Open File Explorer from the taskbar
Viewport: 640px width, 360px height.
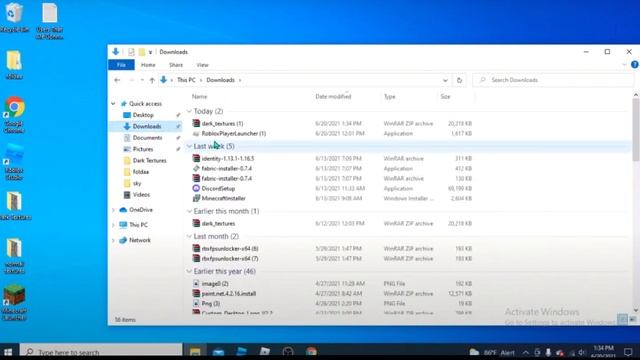[x=195, y=351]
